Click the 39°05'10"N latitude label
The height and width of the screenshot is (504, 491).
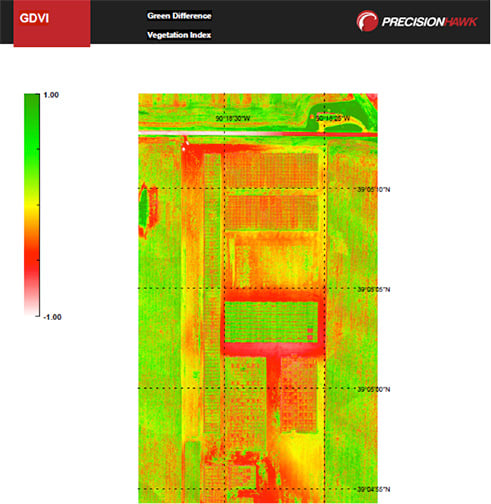tap(374, 189)
